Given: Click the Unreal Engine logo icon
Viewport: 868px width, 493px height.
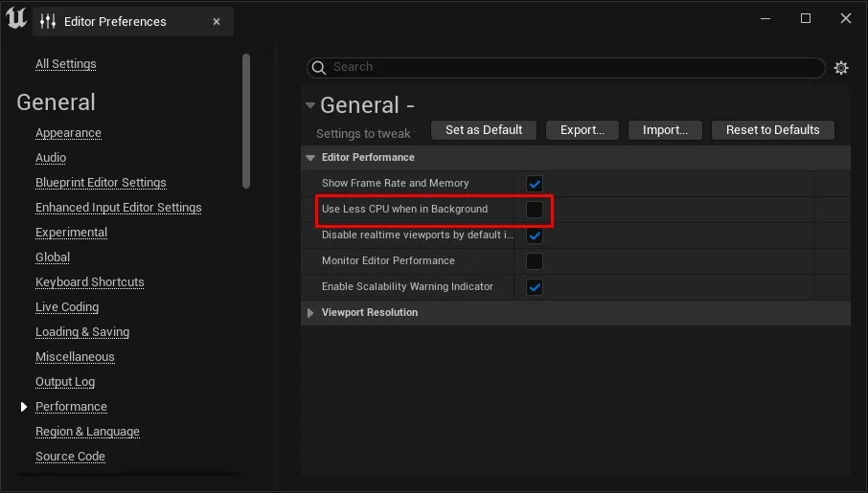Looking at the screenshot, I should (16, 17).
